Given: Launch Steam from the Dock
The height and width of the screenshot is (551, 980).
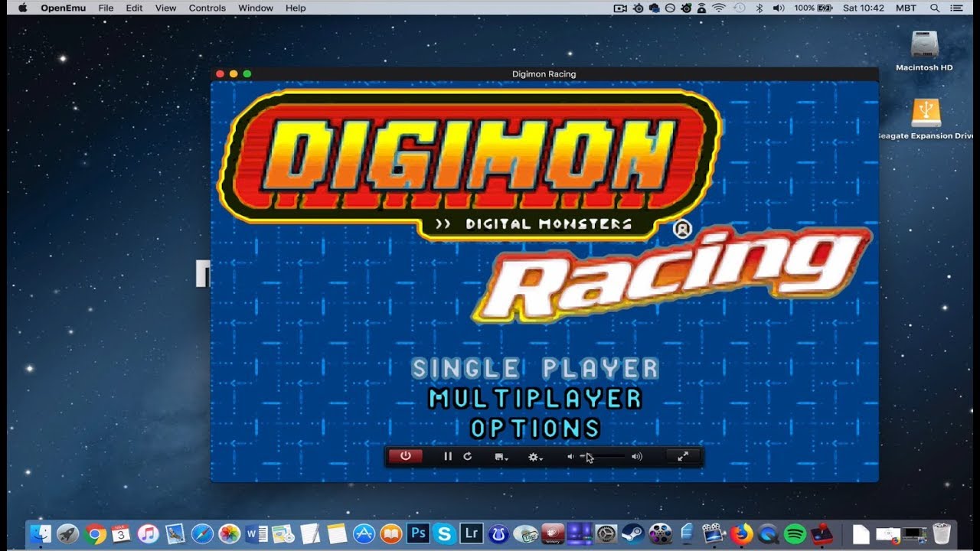Looking at the screenshot, I should 632,533.
